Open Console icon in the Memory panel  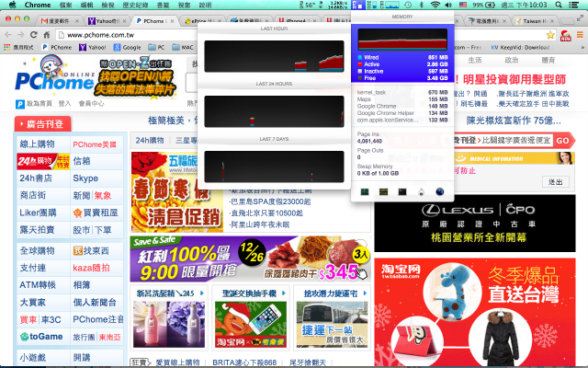(383, 192)
